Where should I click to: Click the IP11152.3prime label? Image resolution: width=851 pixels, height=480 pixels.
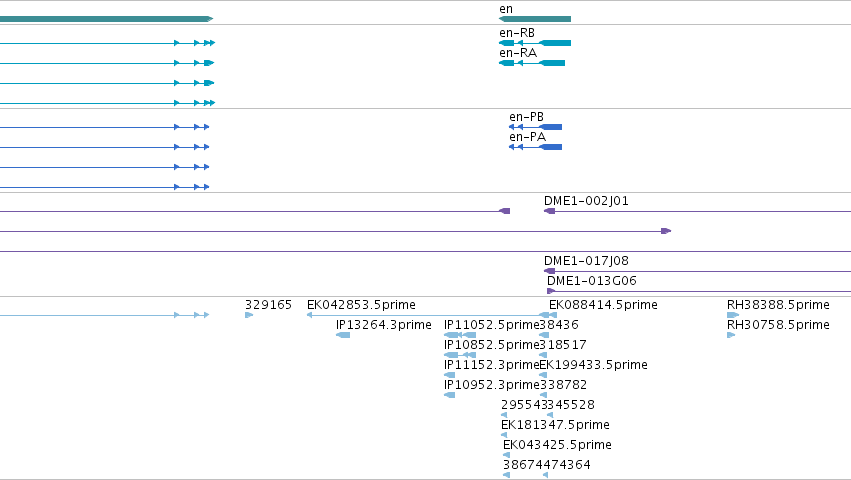pos(492,365)
